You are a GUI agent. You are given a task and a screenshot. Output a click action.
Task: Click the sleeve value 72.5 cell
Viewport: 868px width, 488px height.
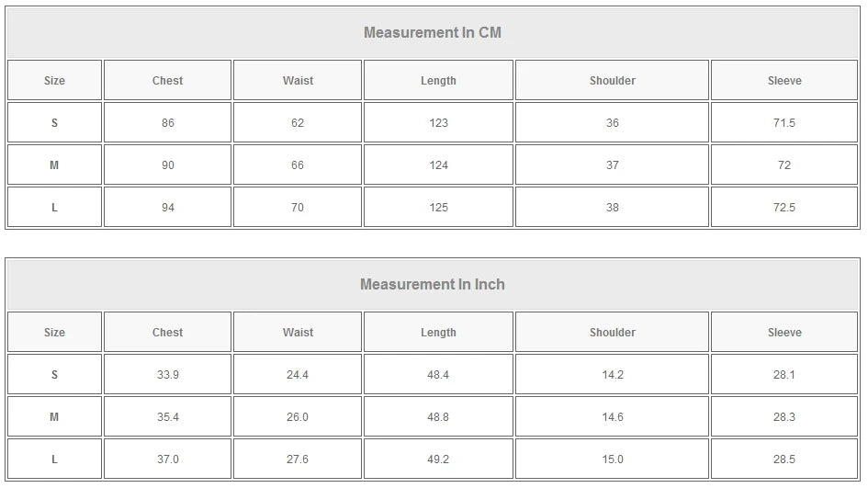784,208
